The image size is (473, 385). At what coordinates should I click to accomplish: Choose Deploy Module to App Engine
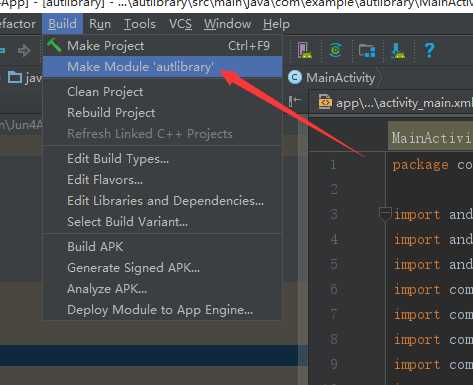coord(163,310)
